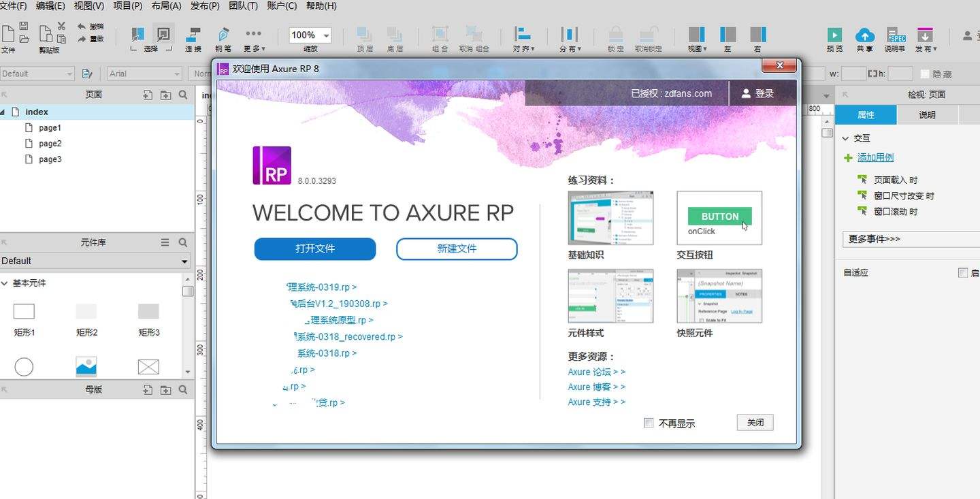This screenshot has height=499, width=980.
Task: Click the redo arrow (重做)
Action: (x=82, y=39)
